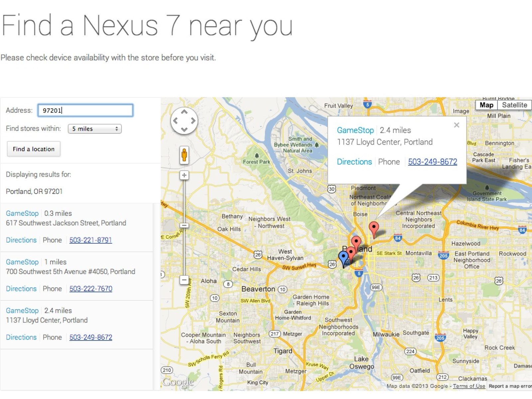Viewport: 532px width, 399px height.
Task: Click the Fruit Valley label on the map
Action: click(x=338, y=106)
